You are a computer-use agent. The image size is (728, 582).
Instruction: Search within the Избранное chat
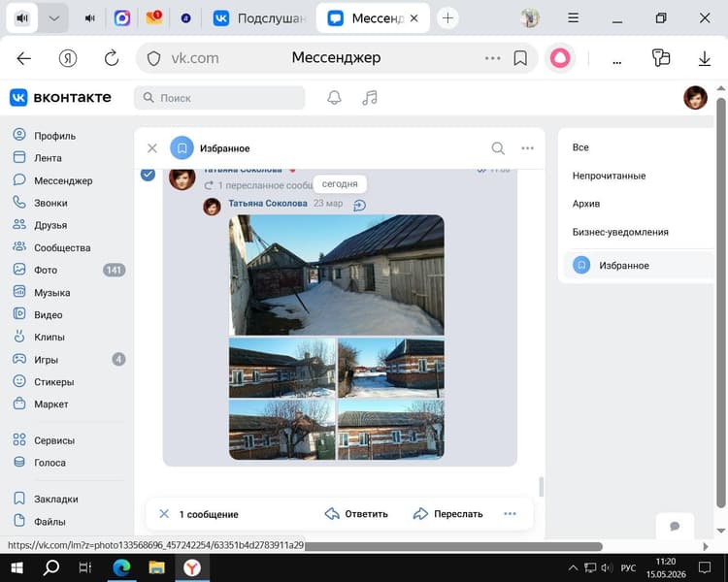pos(498,148)
